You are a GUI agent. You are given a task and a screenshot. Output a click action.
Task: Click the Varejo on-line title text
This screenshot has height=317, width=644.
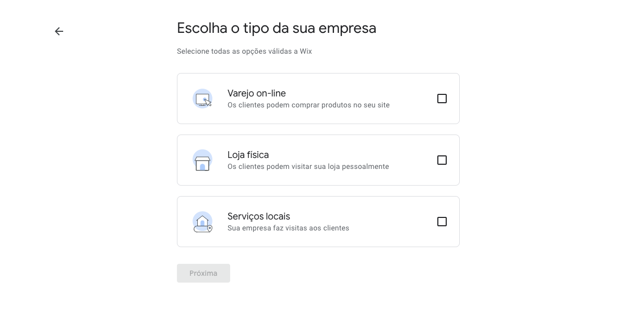[257, 93]
